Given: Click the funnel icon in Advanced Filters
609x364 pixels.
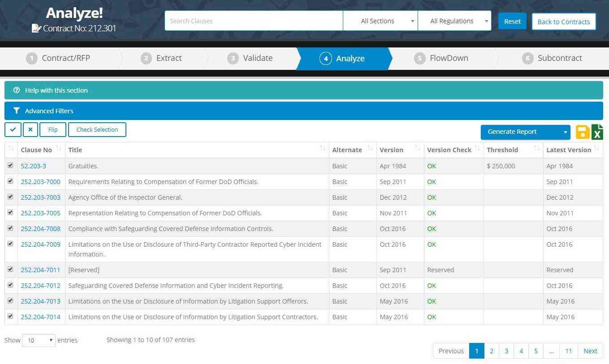Looking at the screenshot, I should tap(17, 111).
